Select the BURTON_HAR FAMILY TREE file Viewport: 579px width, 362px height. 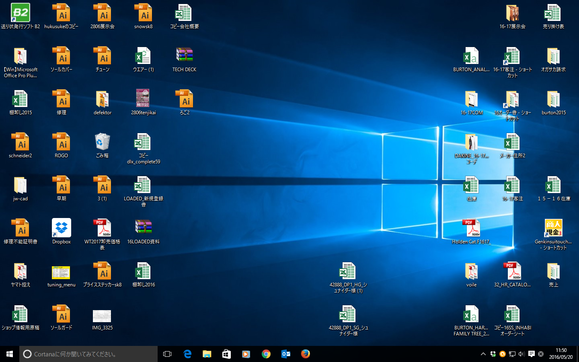(471, 314)
